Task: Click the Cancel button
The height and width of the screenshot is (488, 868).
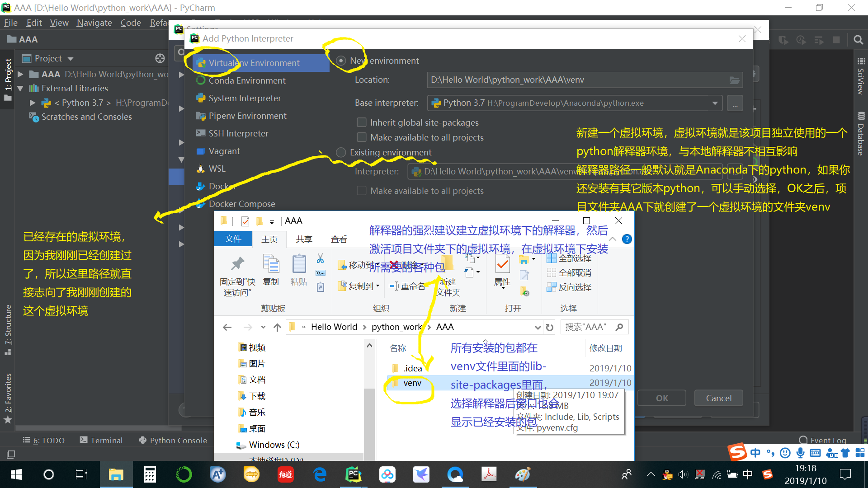Action: tap(718, 398)
